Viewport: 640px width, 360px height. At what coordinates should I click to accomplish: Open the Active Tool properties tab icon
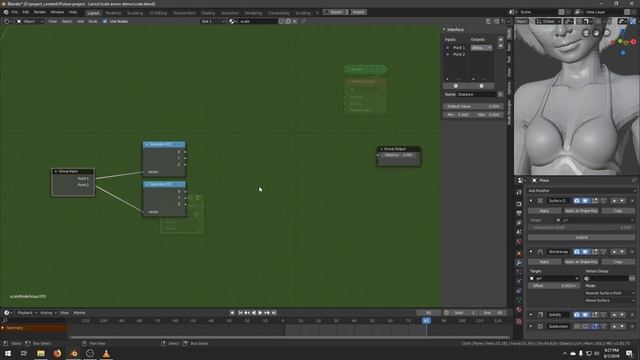pyautogui.click(x=519, y=192)
